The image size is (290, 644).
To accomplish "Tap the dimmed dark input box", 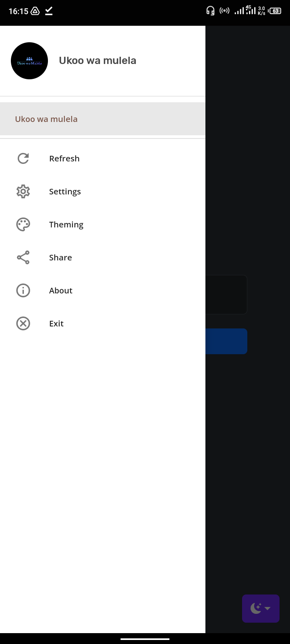I will click(226, 295).
